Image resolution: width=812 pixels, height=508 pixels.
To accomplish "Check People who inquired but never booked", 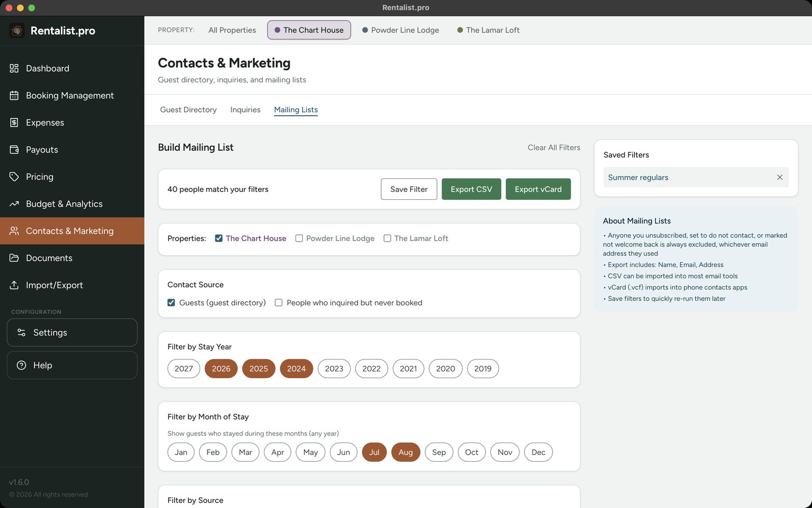I will click(279, 303).
